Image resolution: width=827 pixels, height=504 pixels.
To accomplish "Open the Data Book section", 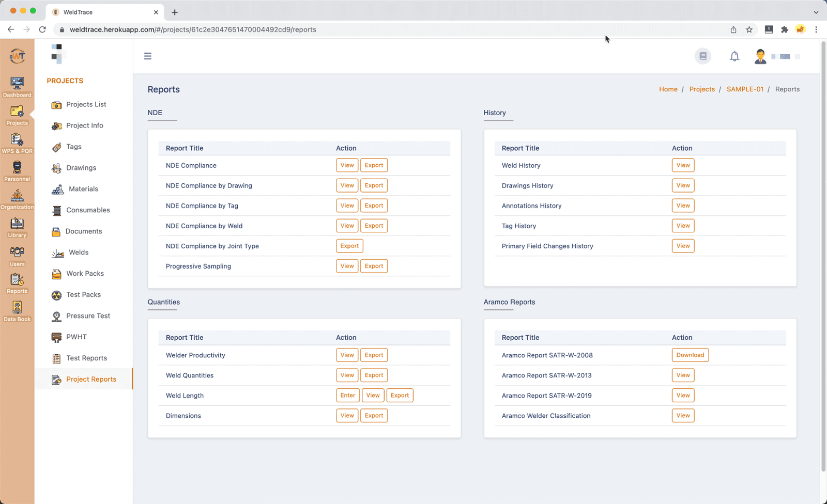I will click(x=17, y=310).
